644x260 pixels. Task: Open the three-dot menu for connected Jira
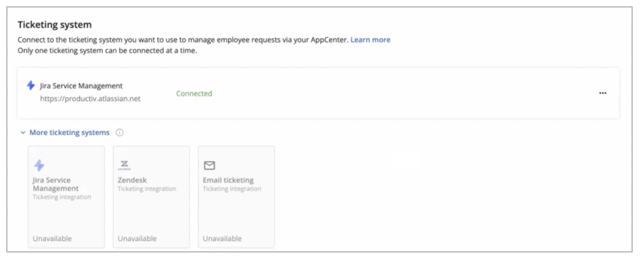click(603, 93)
